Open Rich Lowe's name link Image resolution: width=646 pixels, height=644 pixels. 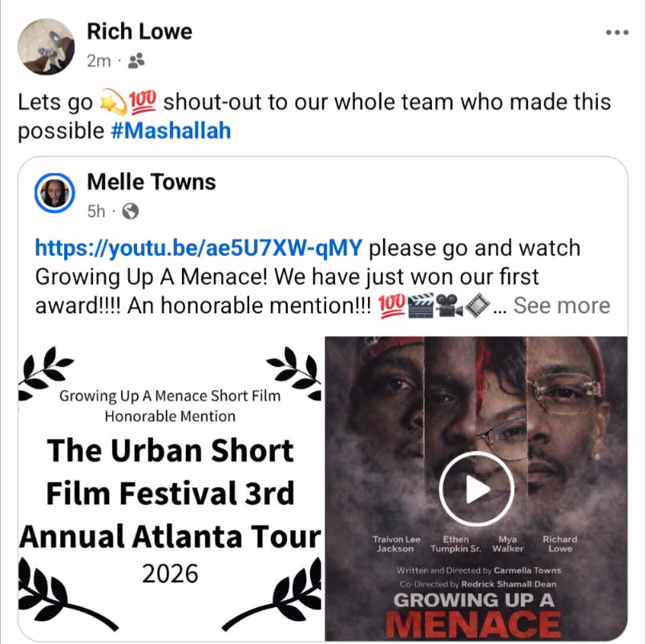[x=139, y=32]
